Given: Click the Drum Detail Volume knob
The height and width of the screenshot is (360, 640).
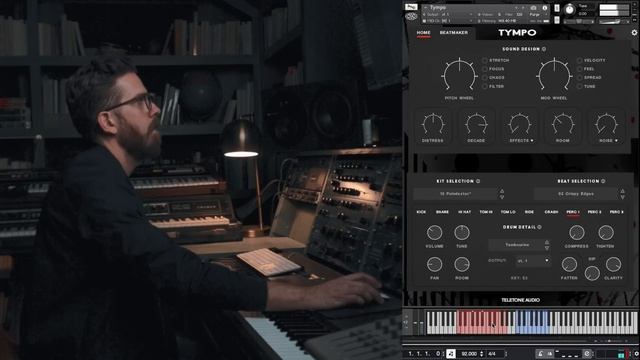Looking at the screenshot, I should click(434, 233).
